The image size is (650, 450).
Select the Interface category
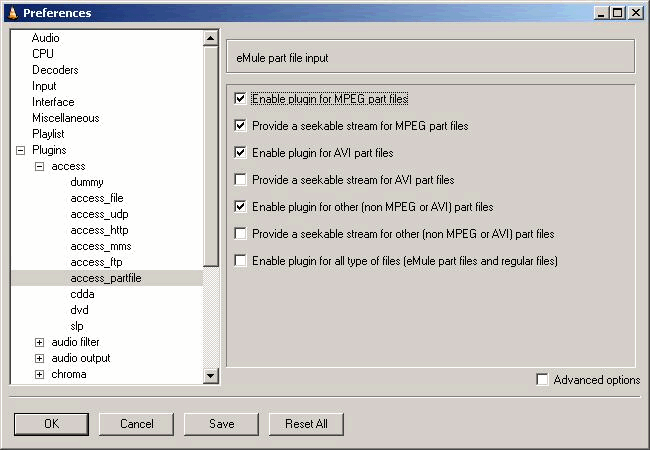(53, 102)
